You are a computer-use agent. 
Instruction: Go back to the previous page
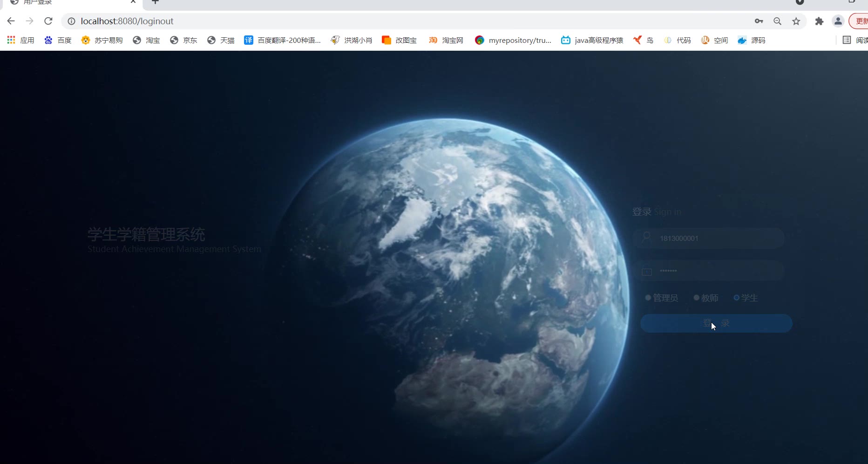point(11,21)
